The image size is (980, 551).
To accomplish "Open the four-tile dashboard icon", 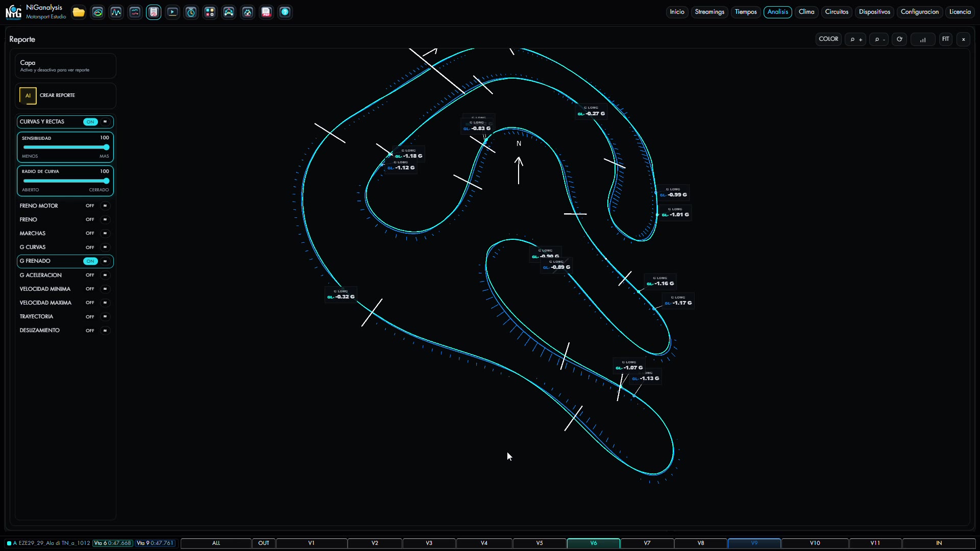I will point(210,12).
